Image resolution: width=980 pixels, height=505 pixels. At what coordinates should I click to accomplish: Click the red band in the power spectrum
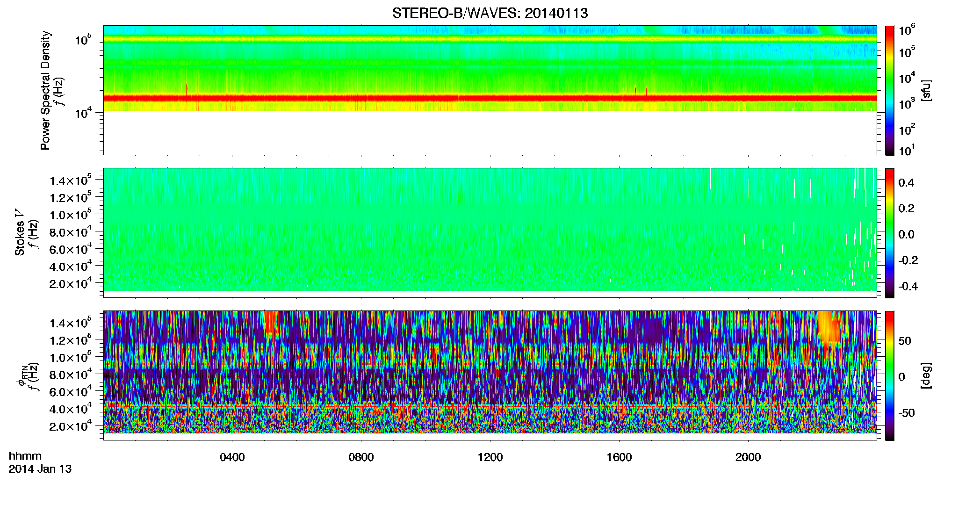(x=490, y=98)
